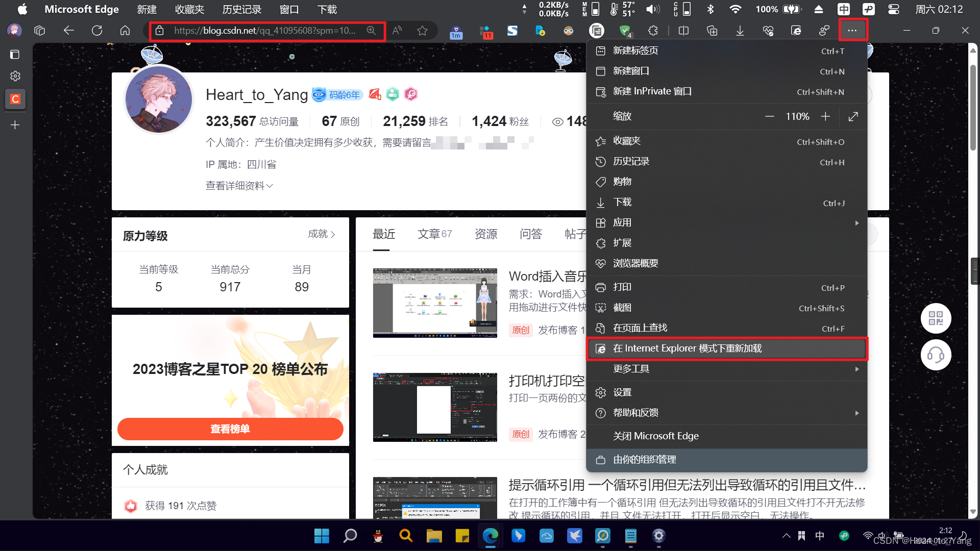Select 截图 menu entry
The width and height of the screenshot is (980, 551).
727,308
